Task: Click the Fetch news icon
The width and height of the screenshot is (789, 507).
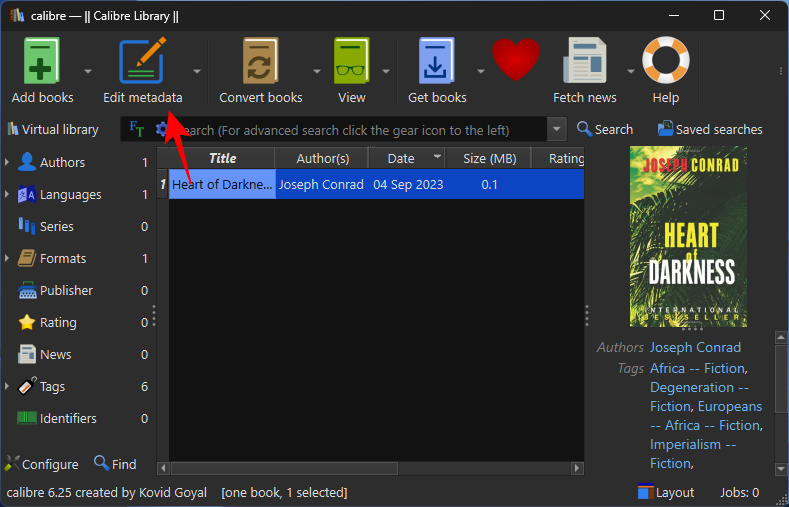Action: (584, 60)
